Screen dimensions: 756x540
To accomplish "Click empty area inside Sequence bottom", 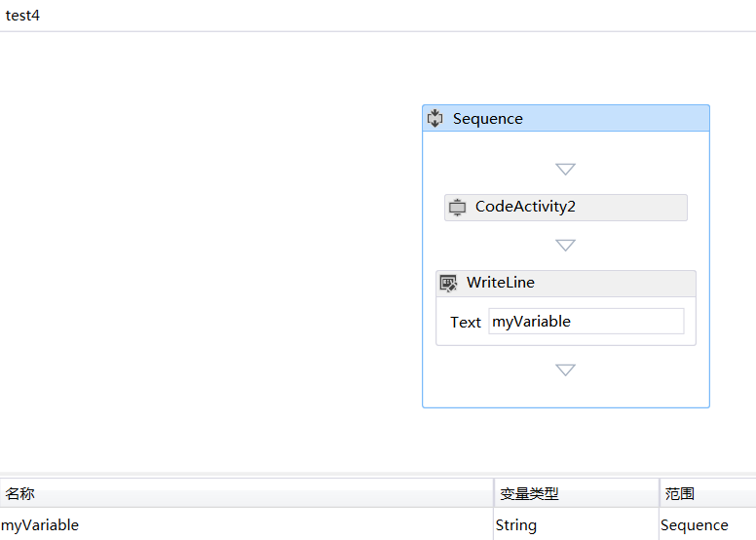I will pyautogui.click(x=566, y=395).
